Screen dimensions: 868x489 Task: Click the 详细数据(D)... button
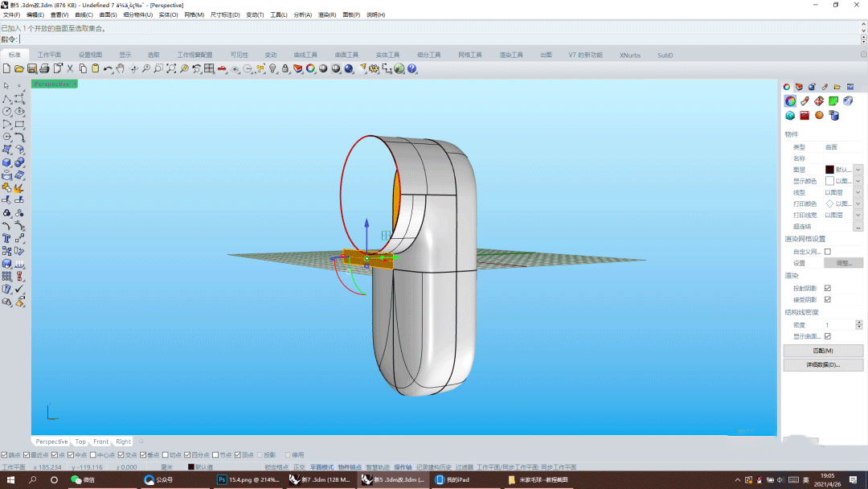[823, 365]
